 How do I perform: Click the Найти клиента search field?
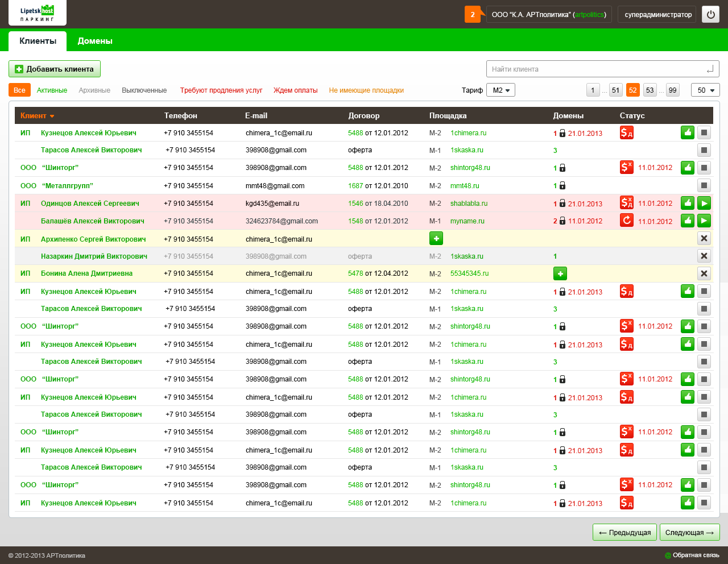tap(602, 69)
